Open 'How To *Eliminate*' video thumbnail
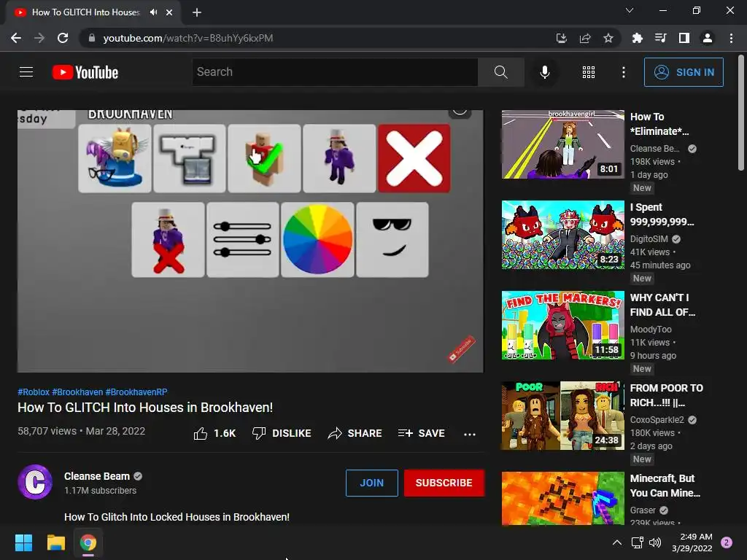 point(562,144)
